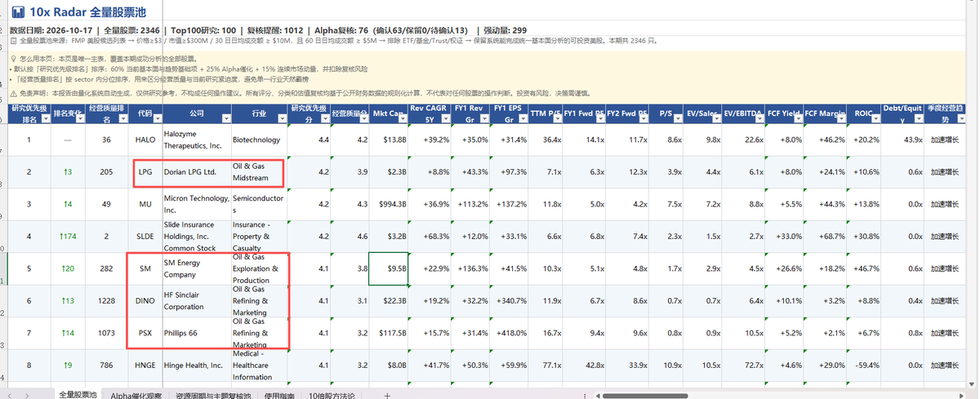Open filter dropdown on 季度经营趋势 header
The height and width of the screenshot is (399, 980).
tap(961, 118)
